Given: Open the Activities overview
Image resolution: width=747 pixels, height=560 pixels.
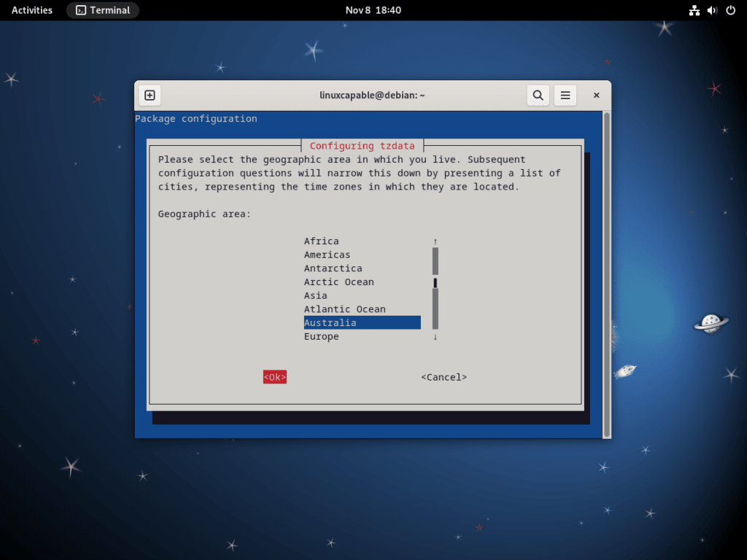Looking at the screenshot, I should click(31, 10).
